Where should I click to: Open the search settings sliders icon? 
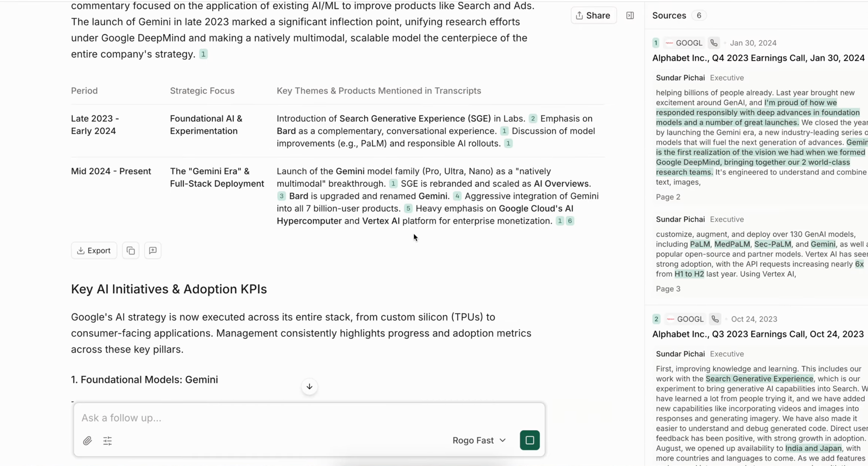click(107, 441)
